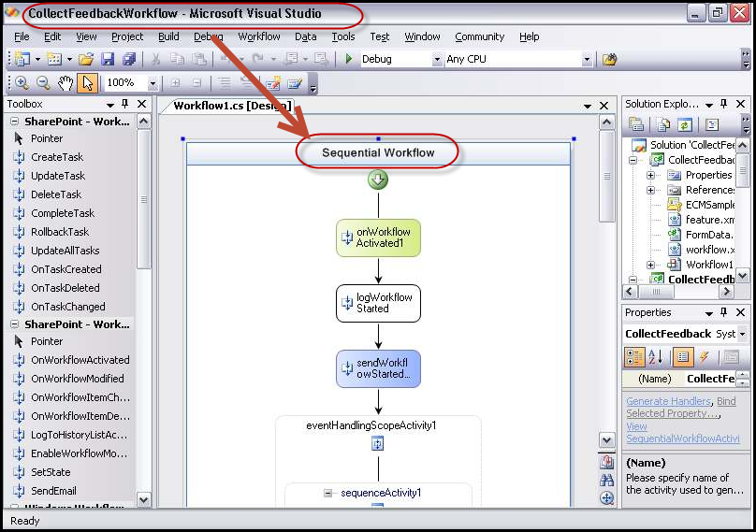Screen dimensions: 756x532
Task: Open the File menu
Action: coord(22,36)
